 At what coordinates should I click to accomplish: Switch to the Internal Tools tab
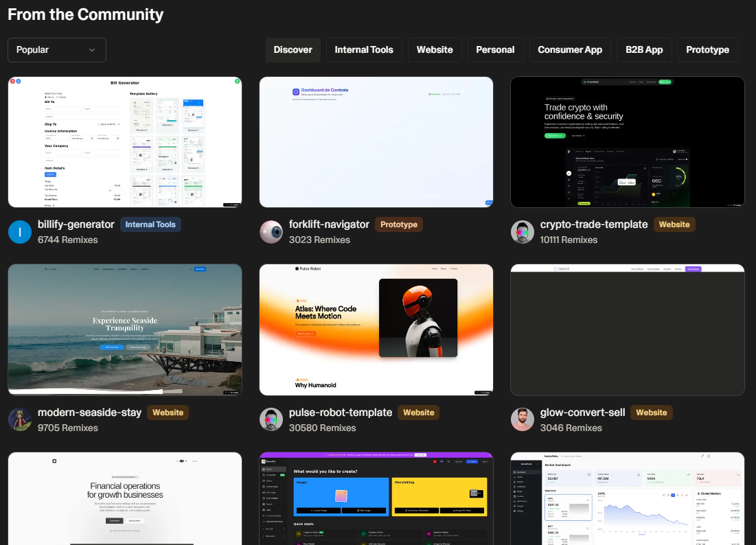pyautogui.click(x=364, y=50)
